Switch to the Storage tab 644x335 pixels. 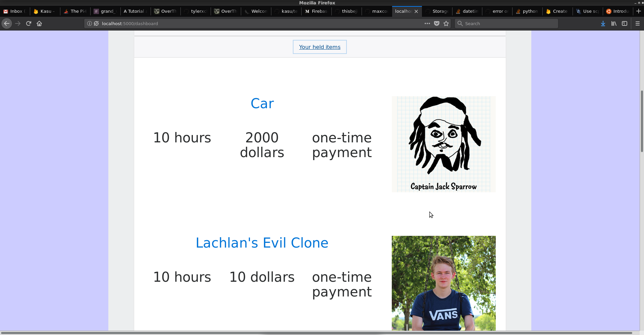click(x=437, y=11)
